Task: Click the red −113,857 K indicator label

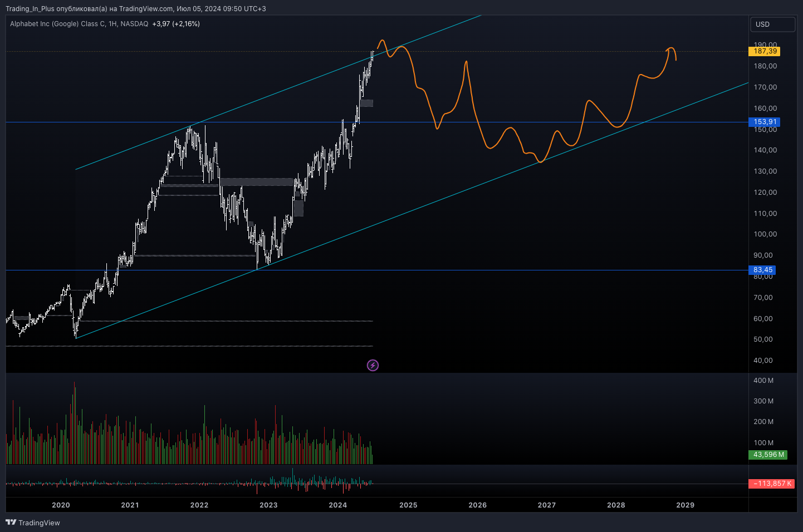Action: [x=772, y=484]
